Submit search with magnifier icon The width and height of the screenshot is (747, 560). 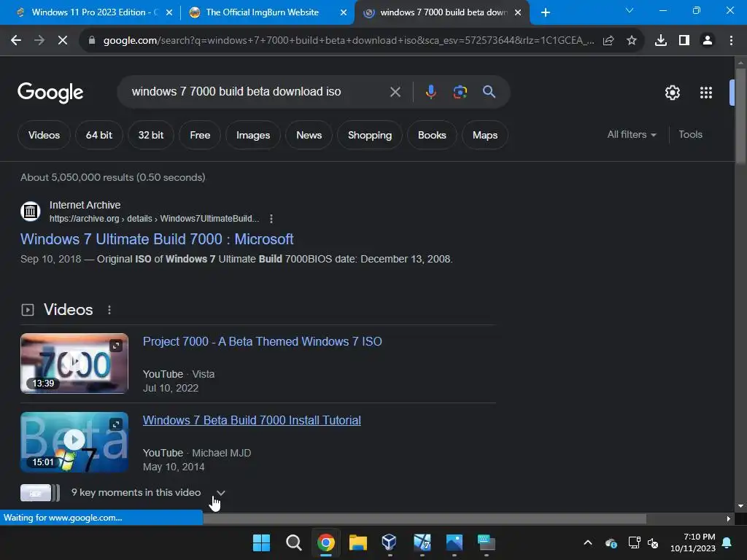pos(489,91)
